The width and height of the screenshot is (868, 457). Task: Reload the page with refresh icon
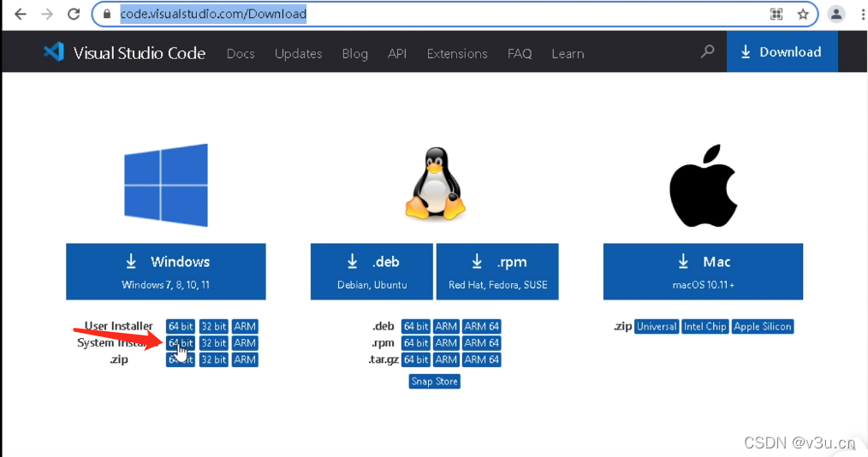pos(74,14)
